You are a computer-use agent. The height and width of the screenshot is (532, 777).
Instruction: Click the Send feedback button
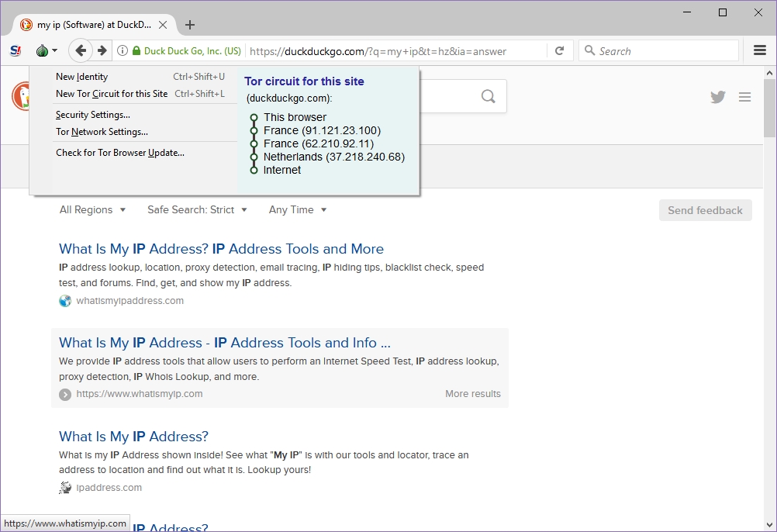coord(705,210)
